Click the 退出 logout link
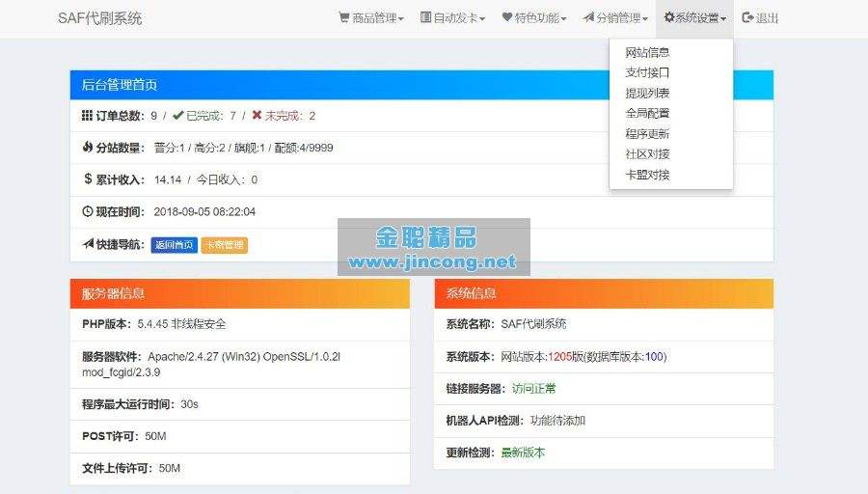 [x=760, y=18]
